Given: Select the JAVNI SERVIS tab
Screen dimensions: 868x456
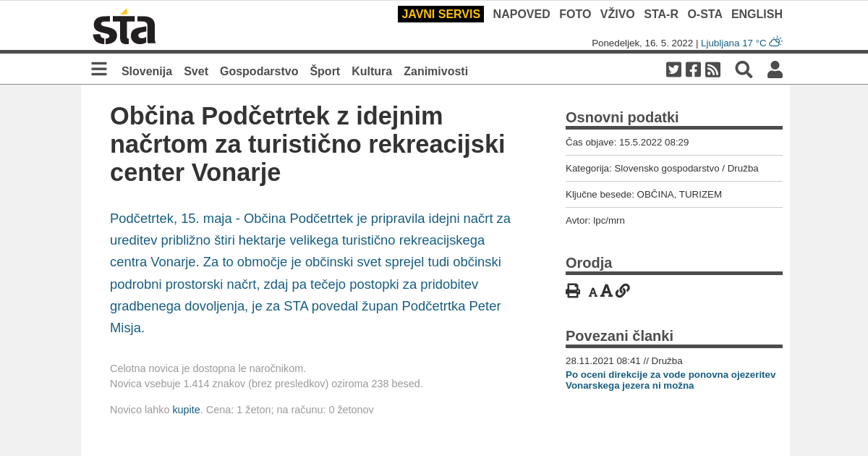Looking at the screenshot, I should (x=441, y=14).
